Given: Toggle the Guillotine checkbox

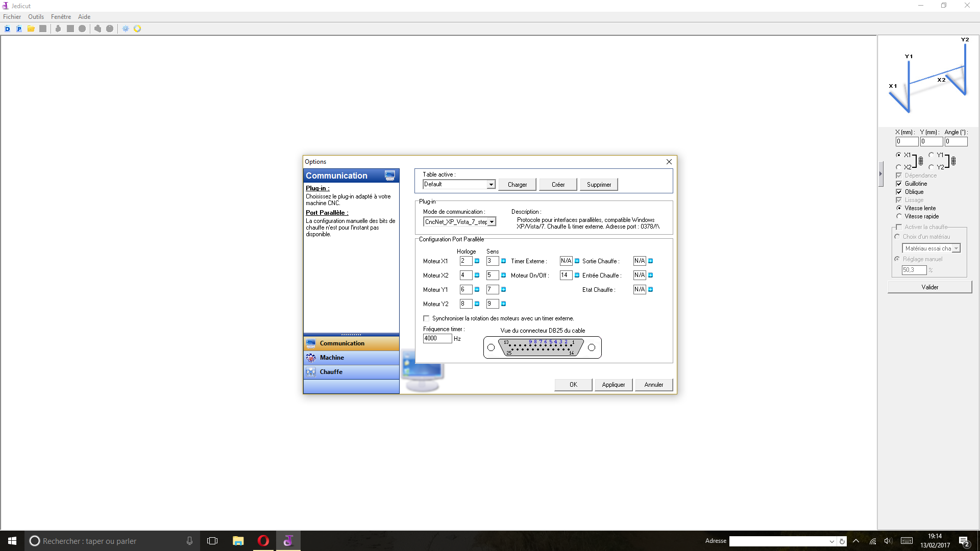Looking at the screenshot, I should (x=899, y=184).
